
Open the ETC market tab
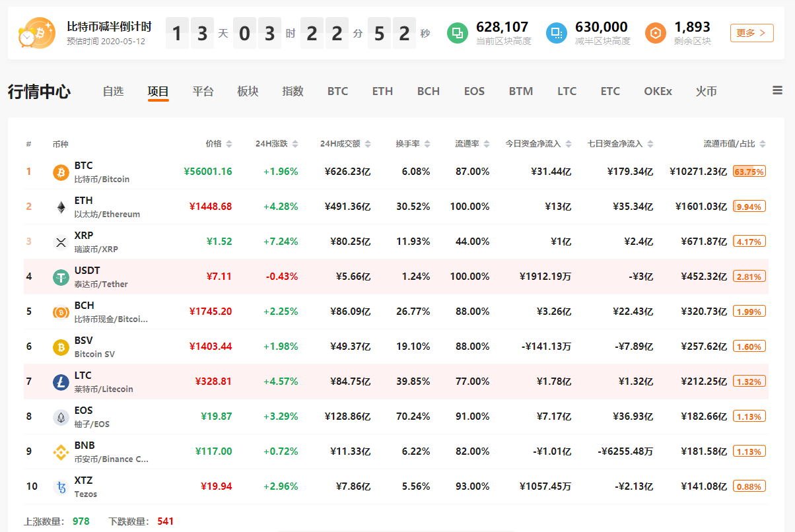pyautogui.click(x=610, y=91)
